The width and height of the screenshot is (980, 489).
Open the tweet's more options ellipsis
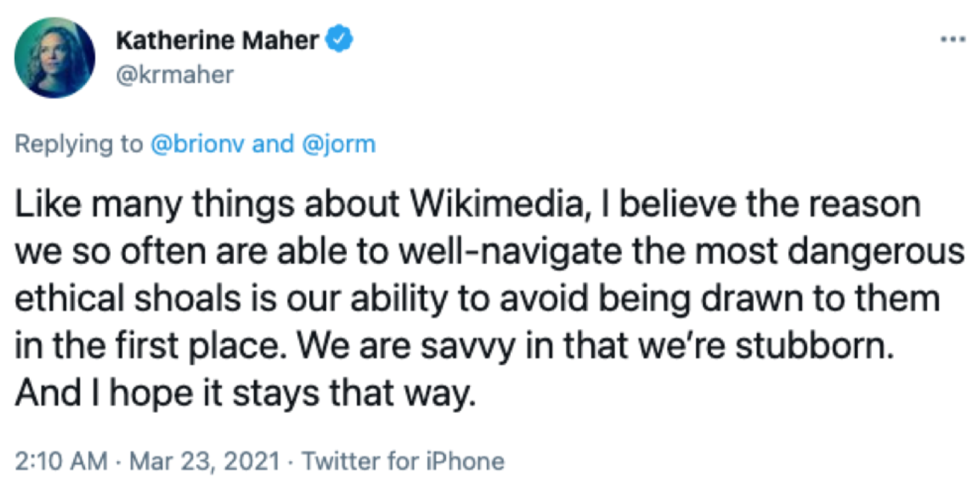[x=952, y=39]
